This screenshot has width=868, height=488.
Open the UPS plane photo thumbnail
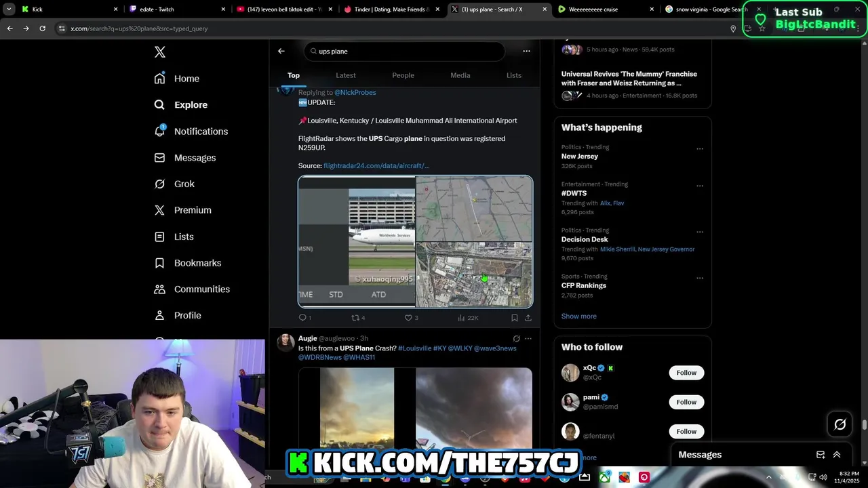(x=357, y=241)
